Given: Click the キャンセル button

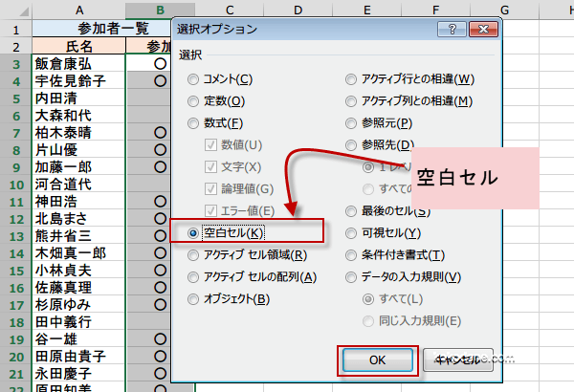Looking at the screenshot, I should 458,360.
